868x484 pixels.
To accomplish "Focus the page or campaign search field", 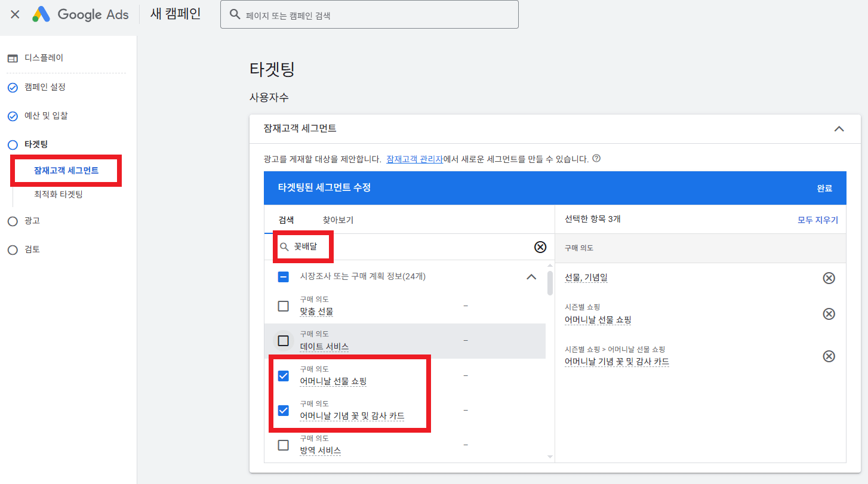I will 369,14.
